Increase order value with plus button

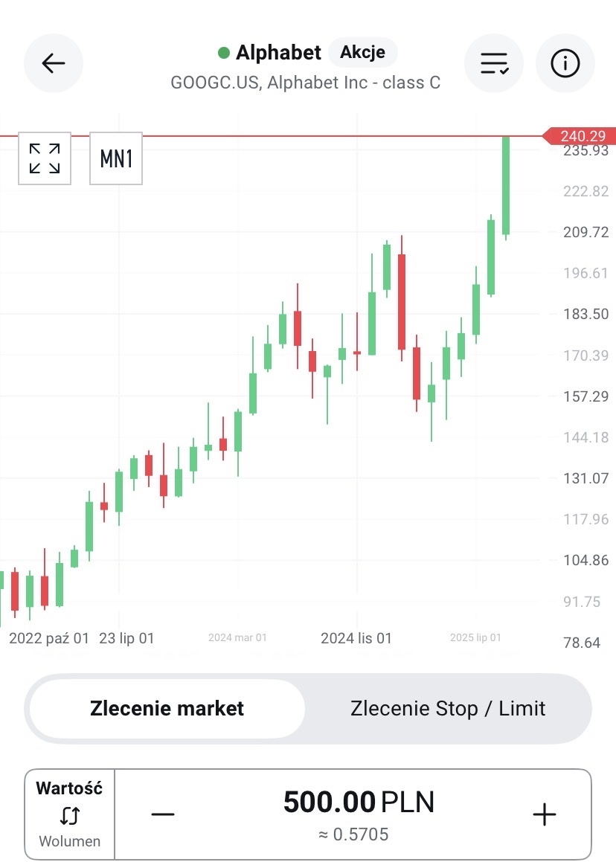point(545,814)
